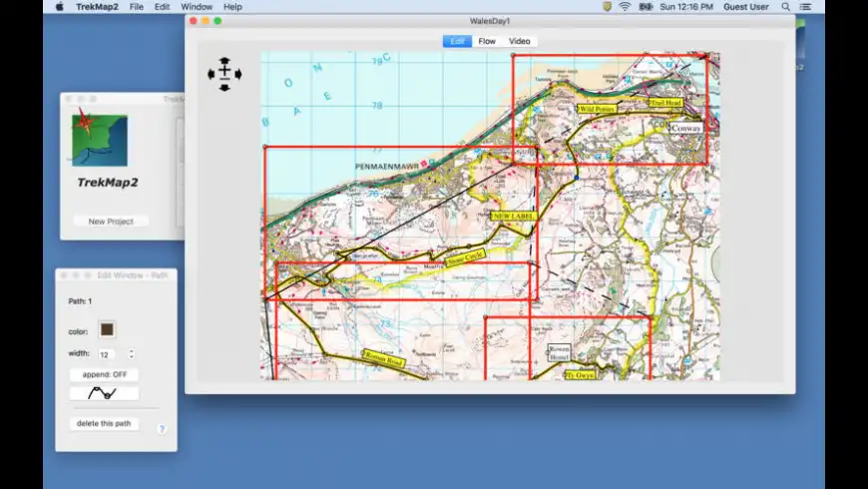Click the New Project button
Image resolution: width=868 pixels, height=489 pixels.
pos(111,222)
